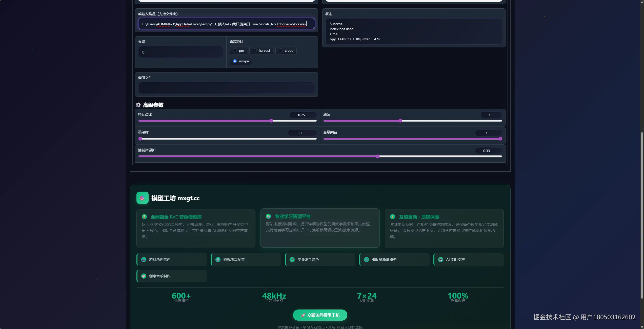The width and height of the screenshot is (644, 329).
Task: Select the pm pitch algorithm
Action: coord(235,50)
